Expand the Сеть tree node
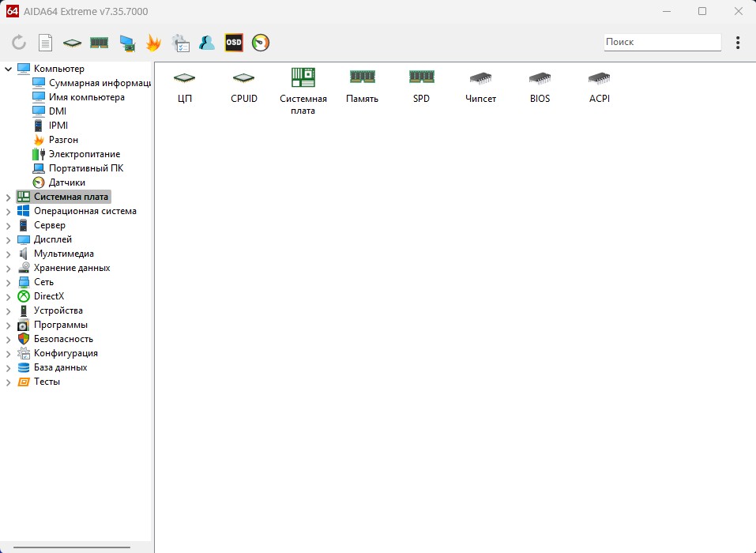 (x=8, y=283)
